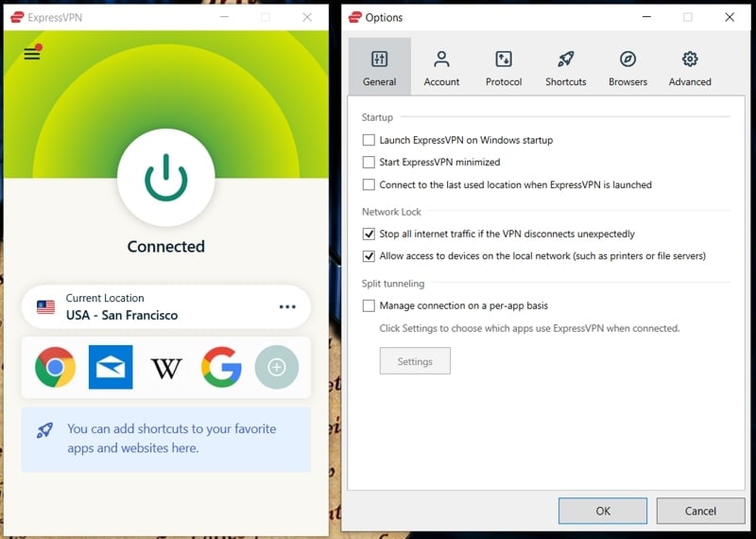Minimize the ExpressVPN main window
756x539 pixels.
point(224,17)
